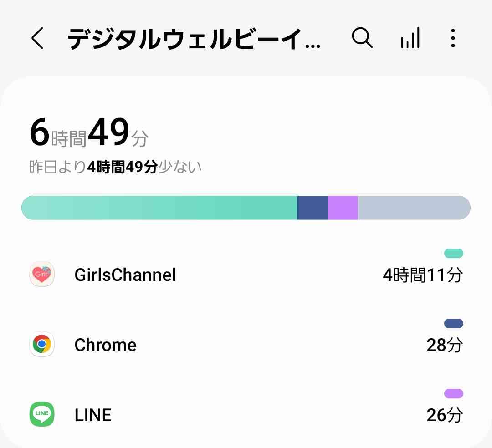
Task: Tap the 昨日より4時間49分少ない comparison text
Action: point(115,167)
